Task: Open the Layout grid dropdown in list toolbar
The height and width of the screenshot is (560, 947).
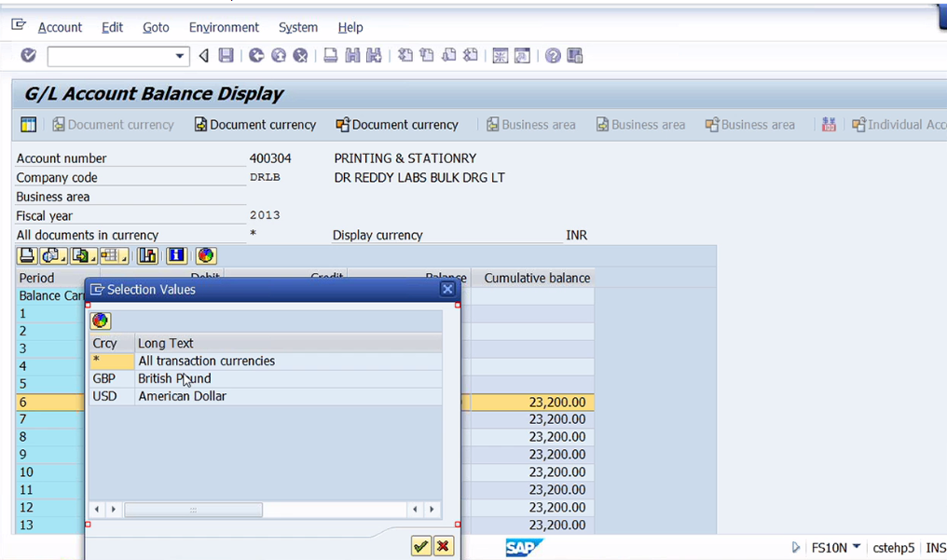Action: [114, 255]
